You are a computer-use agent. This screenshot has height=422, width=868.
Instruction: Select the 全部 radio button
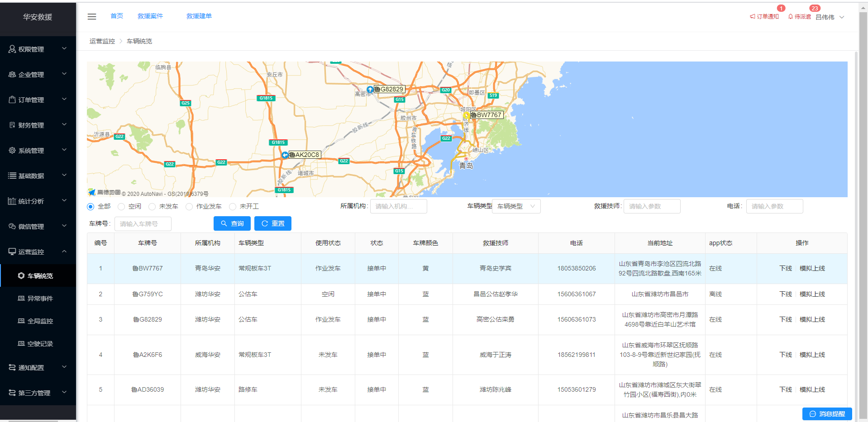(91, 207)
